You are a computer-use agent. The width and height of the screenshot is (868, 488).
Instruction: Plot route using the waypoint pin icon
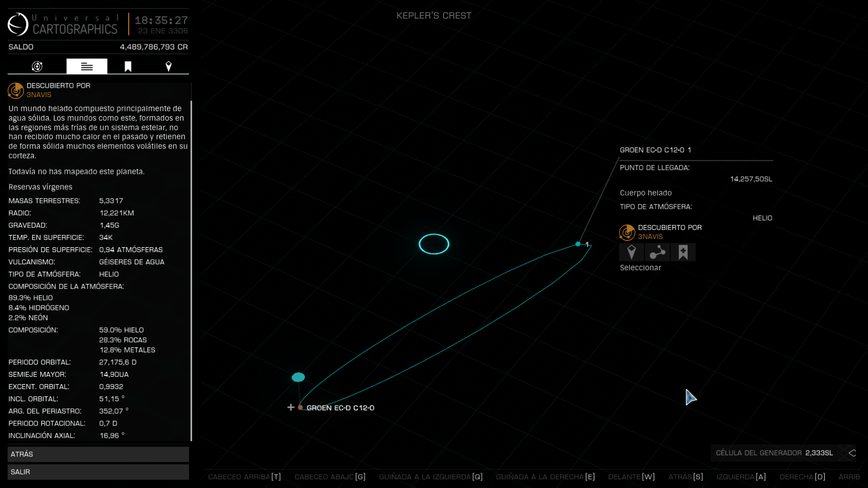click(632, 252)
